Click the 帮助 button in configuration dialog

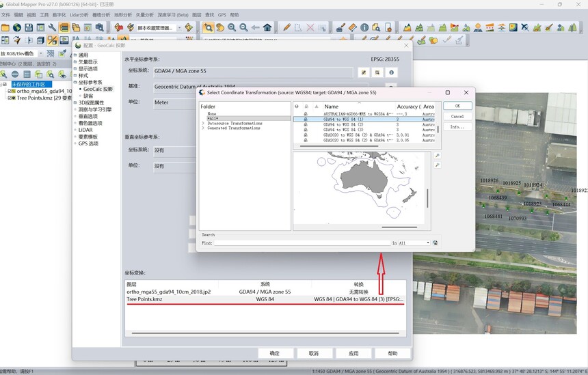pos(392,353)
